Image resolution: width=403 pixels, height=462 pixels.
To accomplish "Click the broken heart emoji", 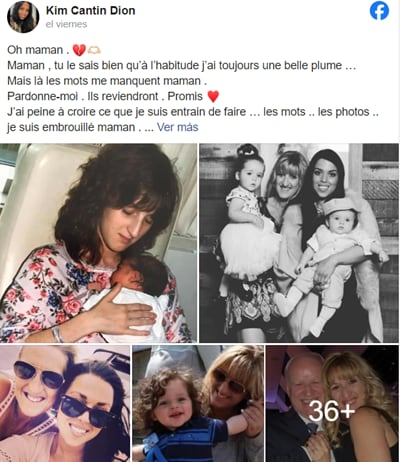I will [x=79, y=50].
